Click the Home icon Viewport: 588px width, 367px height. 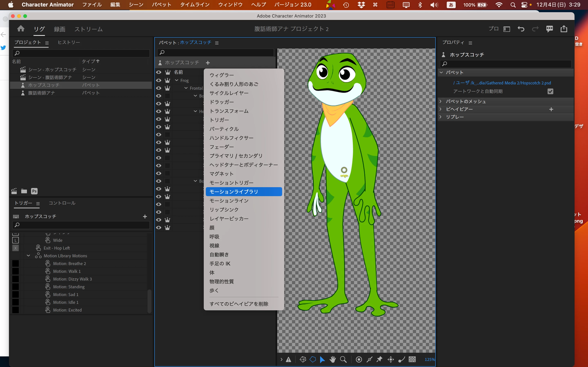pyautogui.click(x=21, y=29)
